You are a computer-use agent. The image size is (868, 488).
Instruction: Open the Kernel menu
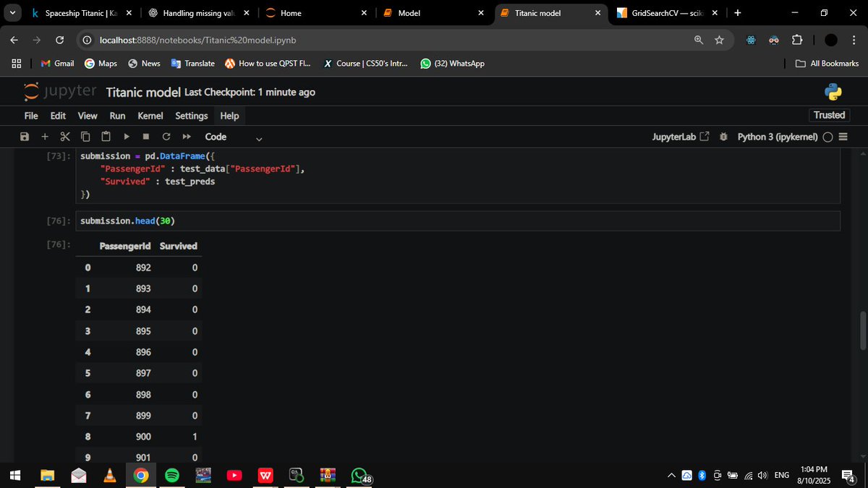tap(150, 116)
